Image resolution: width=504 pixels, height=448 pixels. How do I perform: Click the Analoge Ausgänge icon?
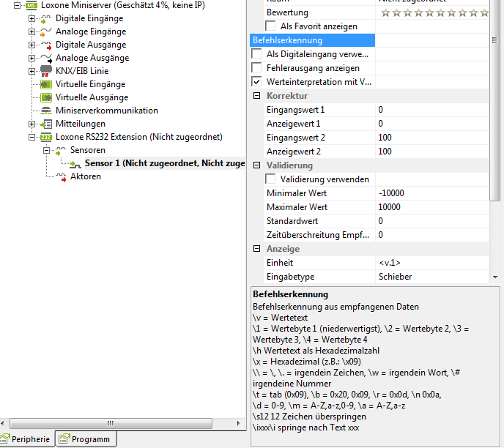(46, 59)
